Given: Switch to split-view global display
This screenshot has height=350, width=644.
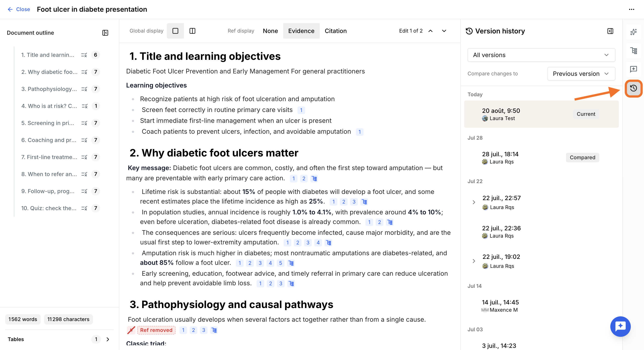Looking at the screenshot, I should click(x=192, y=31).
